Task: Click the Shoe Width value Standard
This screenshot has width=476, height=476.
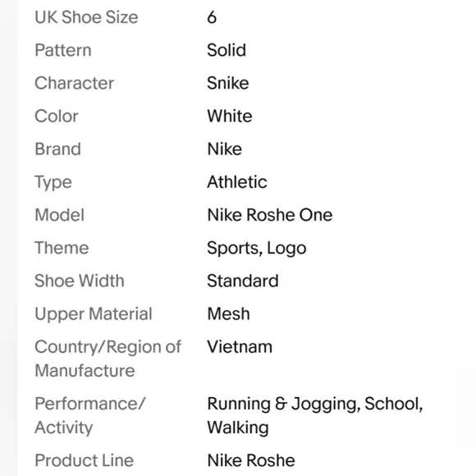Action: coord(243,281)
